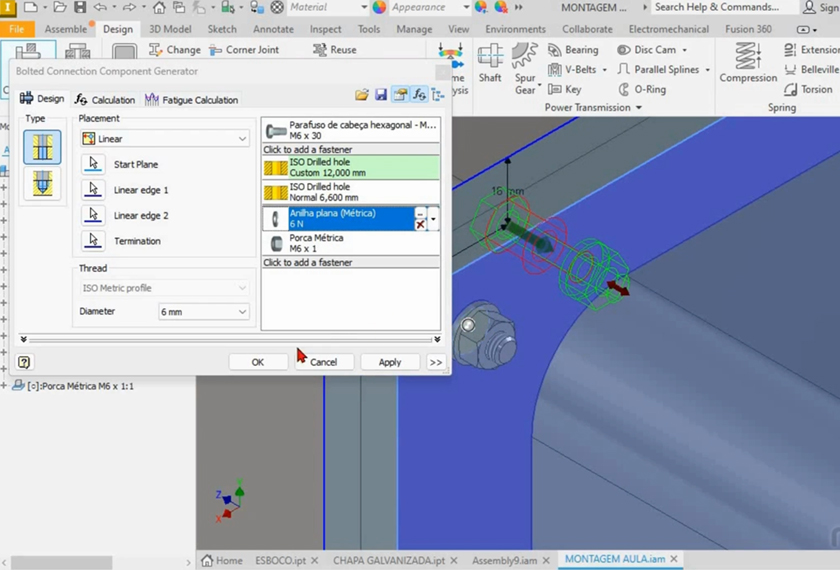The height and width of the screenshot is (570, 840).
Task: Click the Appearance color override selector
Action: tap(420, 7)
